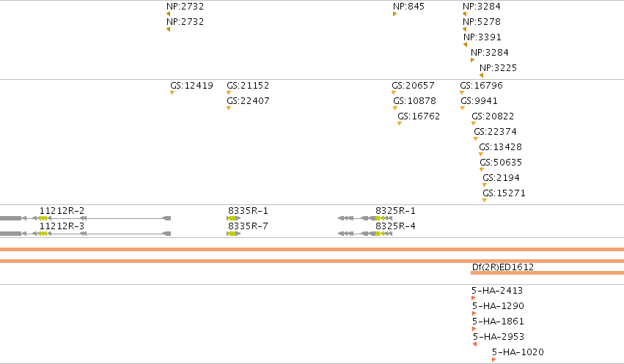Select the 5-HA-1290 label
624x364 pixels.
tap(498, 306)
